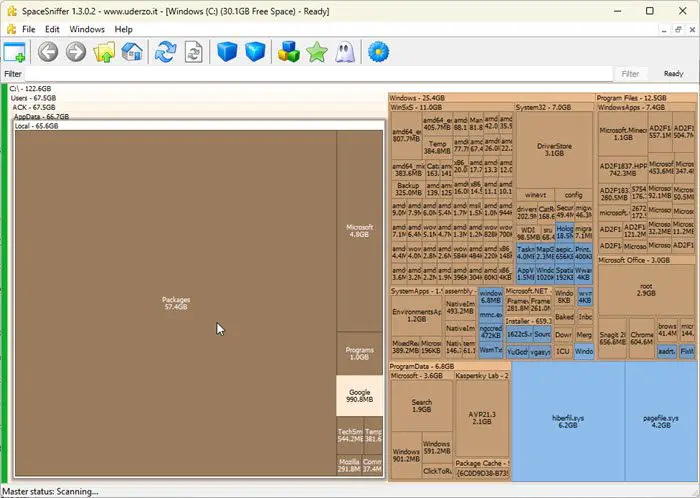Select the Mozilla 291.8M block
700x498 pixels.
[x=349, y=465]
